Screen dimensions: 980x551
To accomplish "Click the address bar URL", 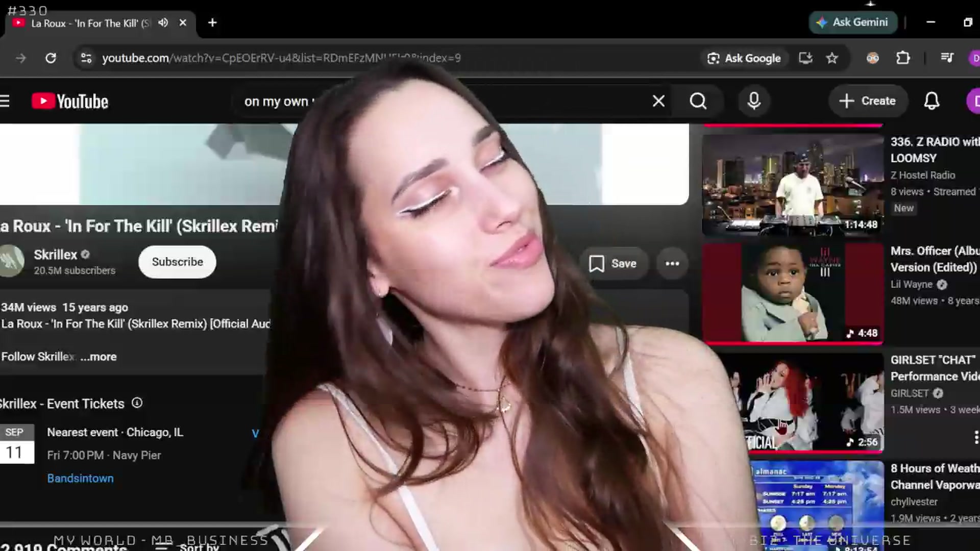I will coord(281,58).
